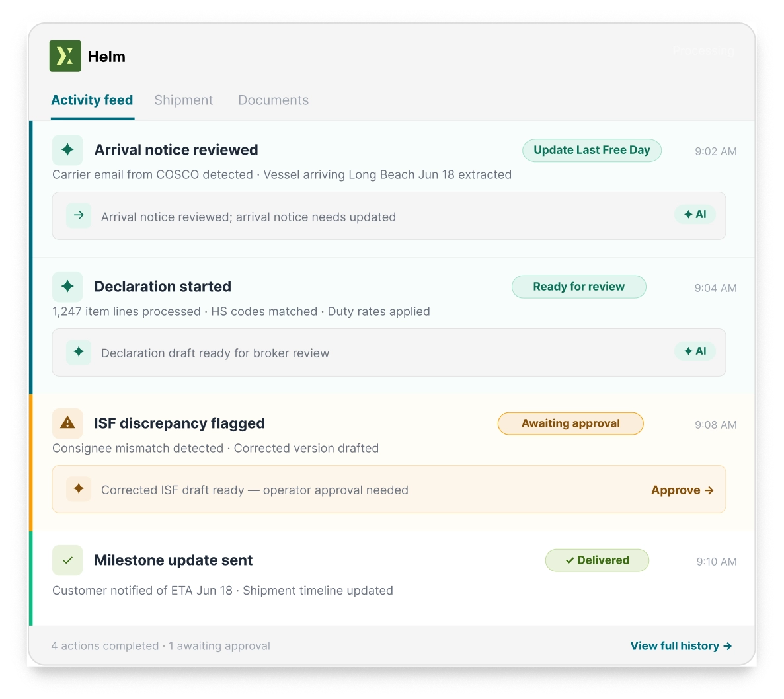Click the 9:02 AM timestamp
The image size is (784, 699).
(x=715, y=151)
